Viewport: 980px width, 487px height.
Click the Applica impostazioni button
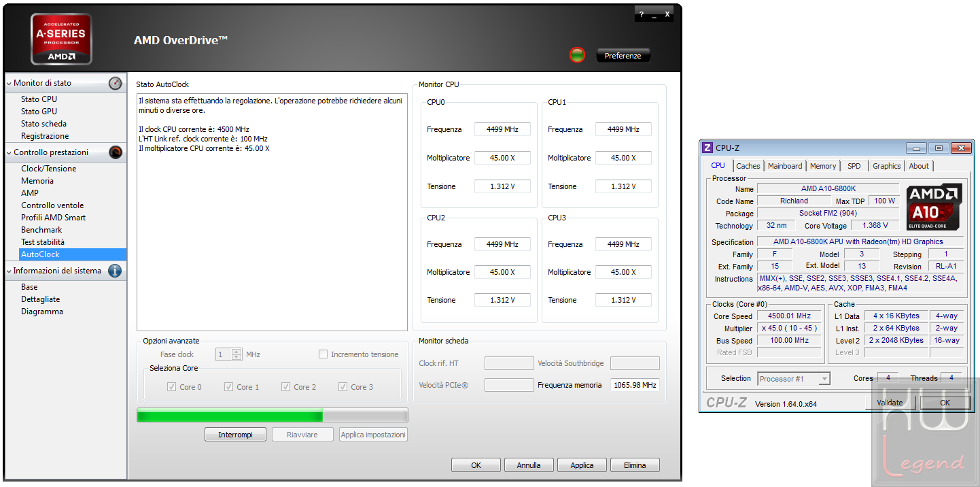(x=373, y=435)
